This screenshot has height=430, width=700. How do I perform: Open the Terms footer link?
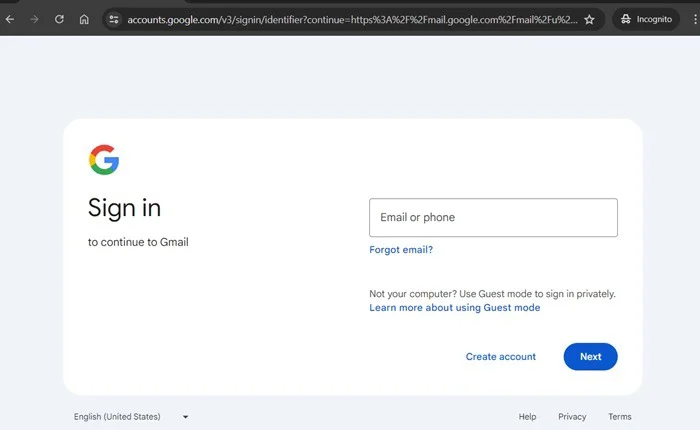pos(620,417)
